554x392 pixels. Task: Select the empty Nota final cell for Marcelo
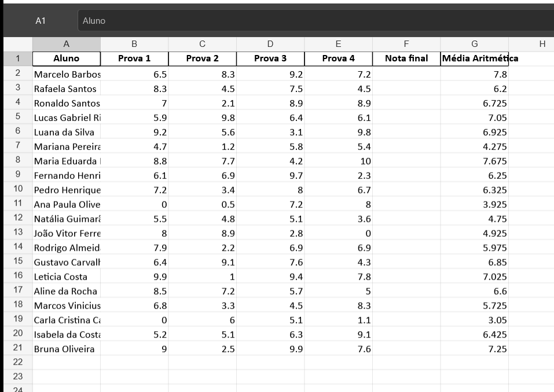click(406, 74)
